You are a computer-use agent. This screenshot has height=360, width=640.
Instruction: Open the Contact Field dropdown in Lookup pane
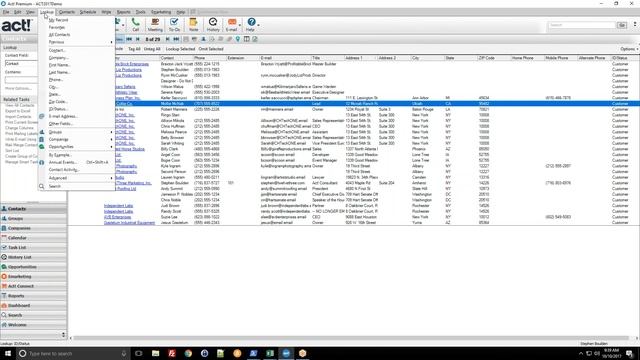(20, 64)
